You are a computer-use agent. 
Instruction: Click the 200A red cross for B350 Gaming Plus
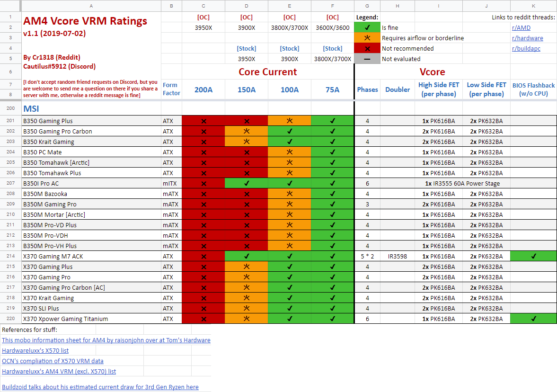[x=203, y=121]
